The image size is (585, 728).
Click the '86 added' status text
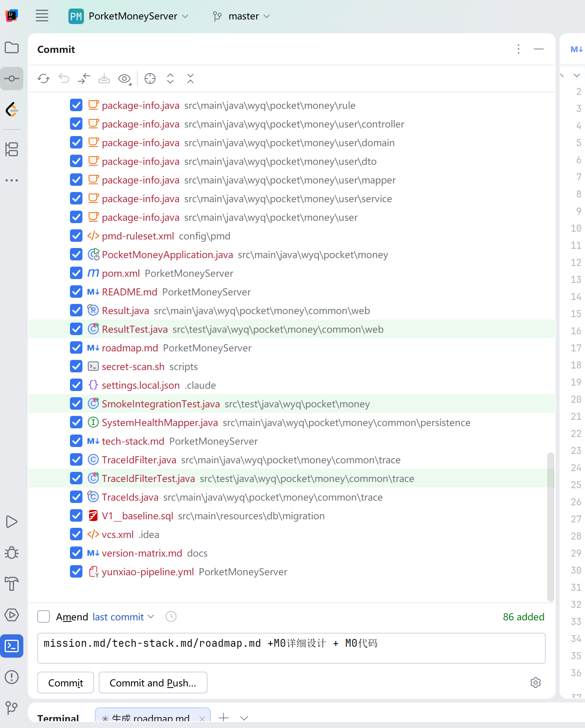click(x=524, y=617)
